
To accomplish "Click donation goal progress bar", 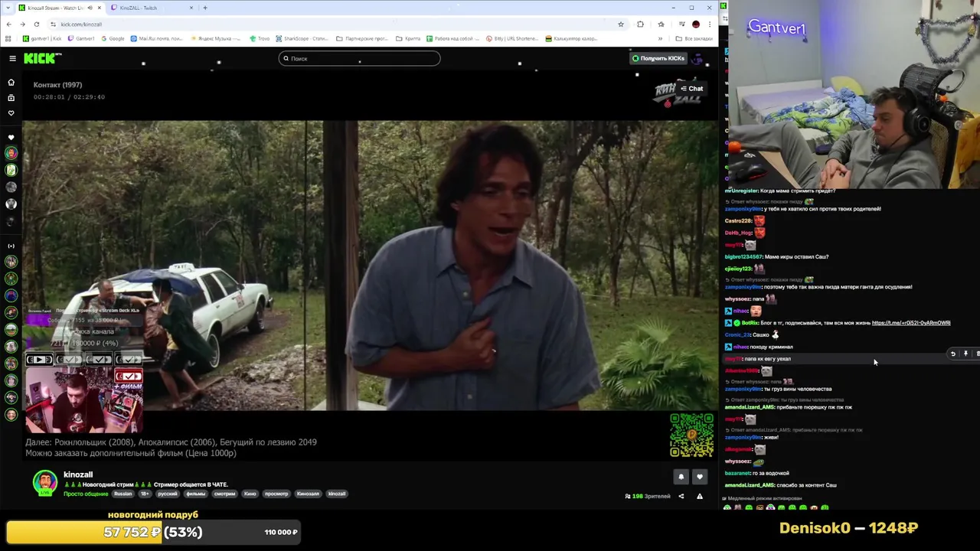I will tap(153, 532).
